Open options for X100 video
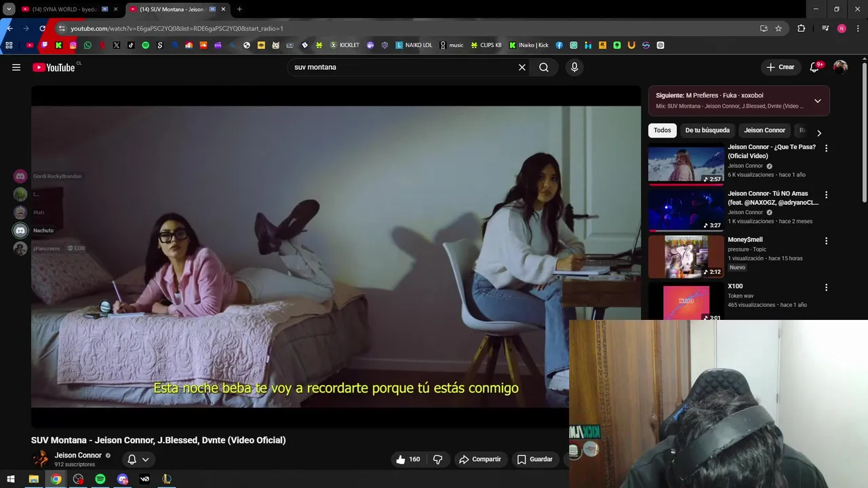Screen dimensions: 868x488 826,287
